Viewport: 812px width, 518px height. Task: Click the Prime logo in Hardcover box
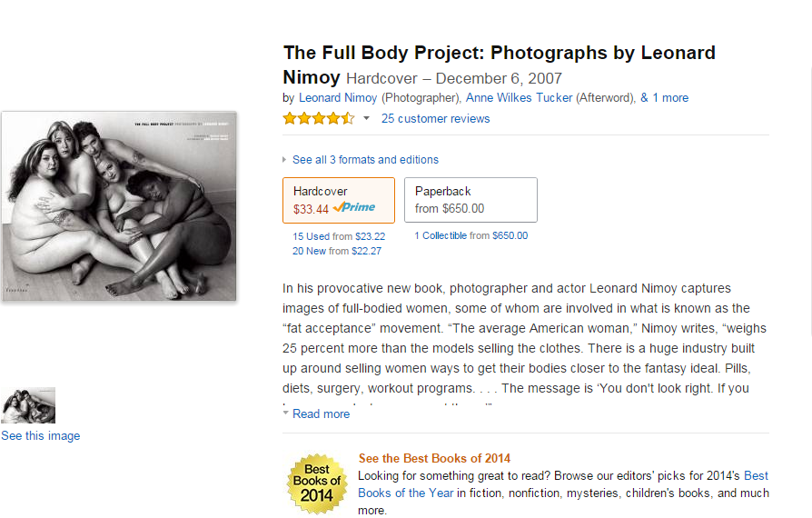[354, 207]
